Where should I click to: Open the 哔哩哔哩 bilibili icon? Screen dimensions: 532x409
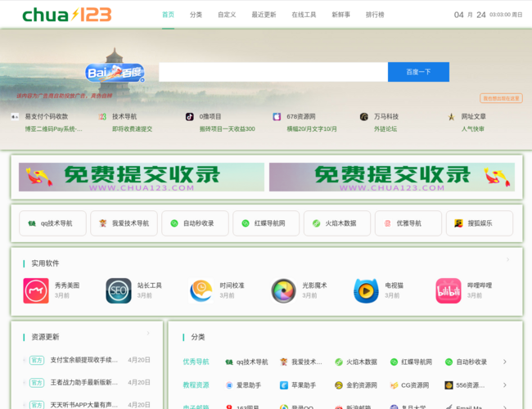(x=449, y=290)
